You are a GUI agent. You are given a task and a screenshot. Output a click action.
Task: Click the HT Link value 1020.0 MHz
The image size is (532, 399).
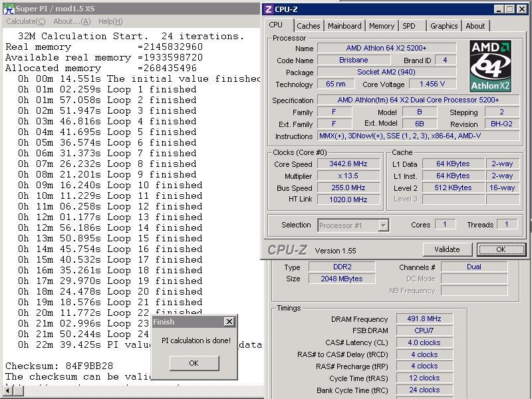coord(348,199)
